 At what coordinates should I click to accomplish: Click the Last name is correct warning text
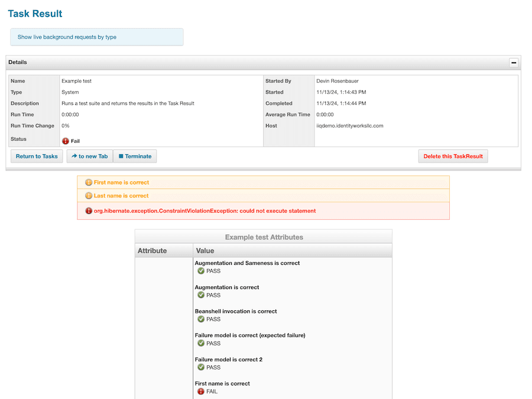tap(121, 196)
